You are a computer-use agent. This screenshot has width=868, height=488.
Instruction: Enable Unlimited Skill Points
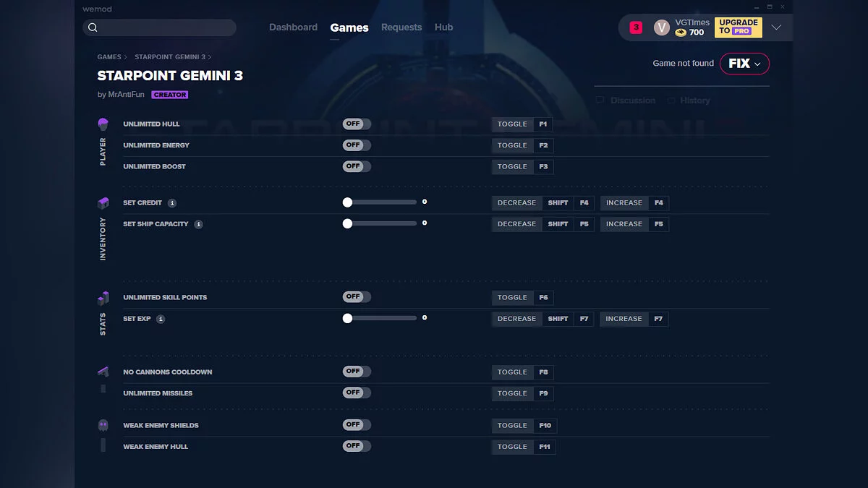click(x=357, y=297)
